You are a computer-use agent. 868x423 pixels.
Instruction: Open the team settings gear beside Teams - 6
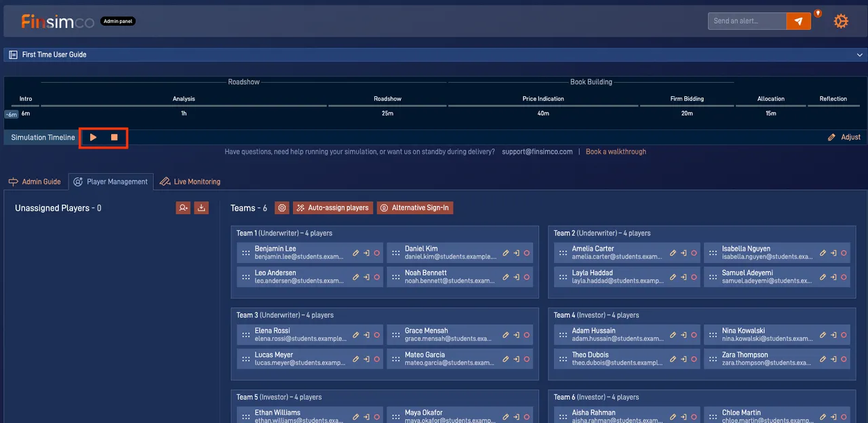282,208
